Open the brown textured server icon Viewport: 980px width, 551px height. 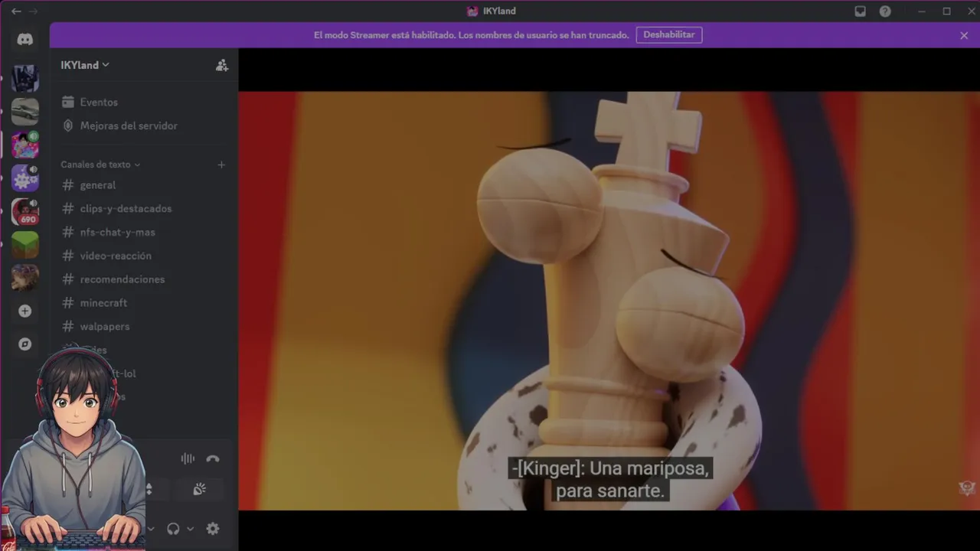[x=25, y=278]
